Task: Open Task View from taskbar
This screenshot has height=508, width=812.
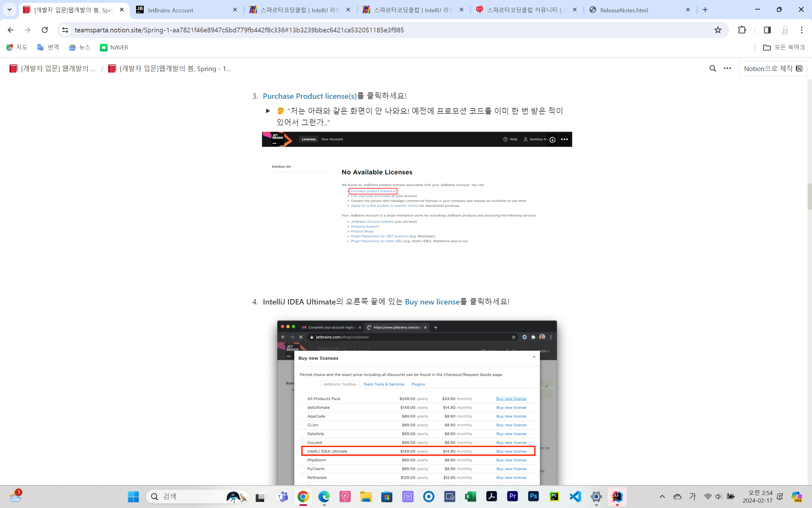Action: pos(261,497)
